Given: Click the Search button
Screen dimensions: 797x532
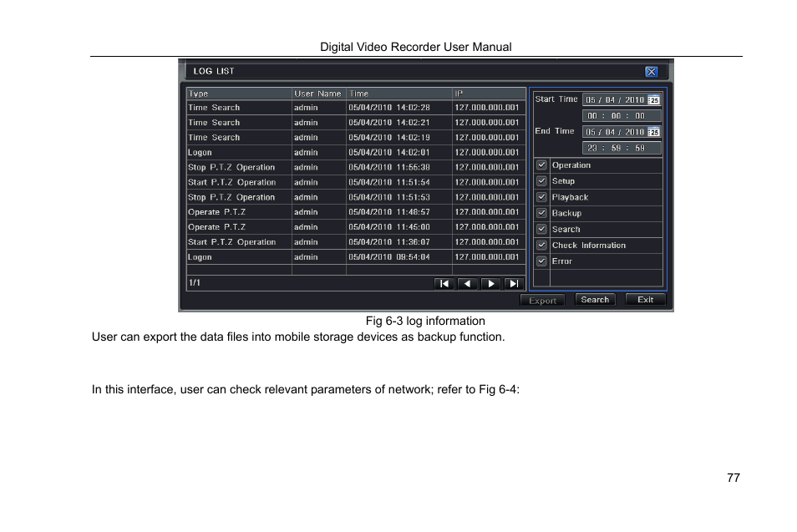Looking at the screenshot, I should [595, 299].
